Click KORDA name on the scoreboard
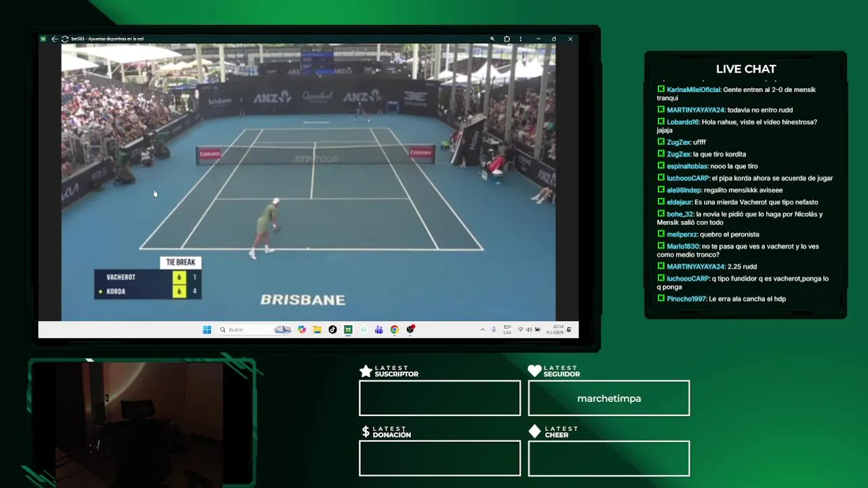The image size is (868, 488). pyautogui.click(x=116, y=291)
